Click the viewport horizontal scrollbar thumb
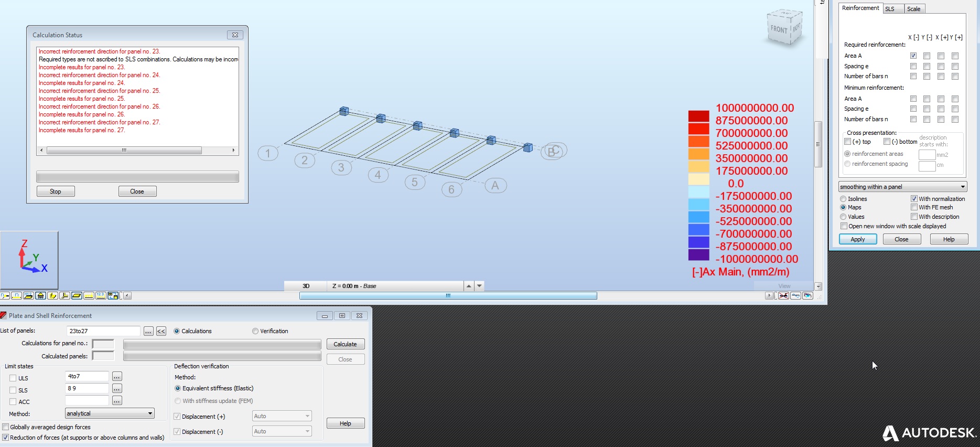 coord(448,296)
